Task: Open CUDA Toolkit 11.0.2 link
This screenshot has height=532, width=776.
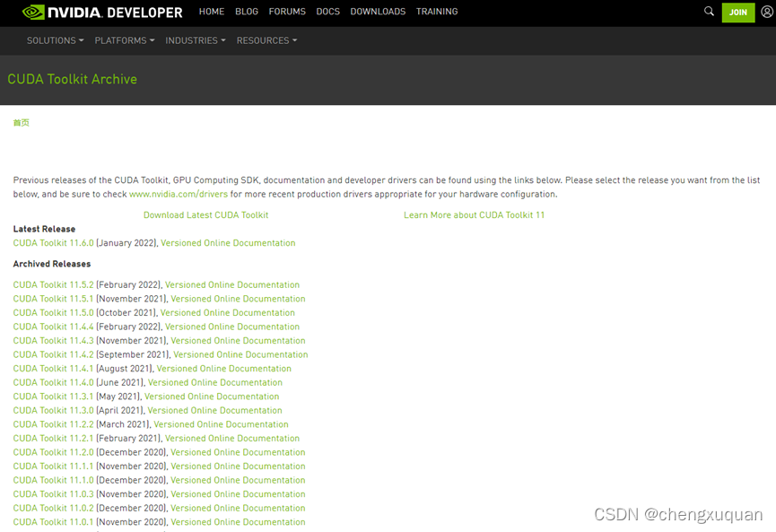Action: 53,509
